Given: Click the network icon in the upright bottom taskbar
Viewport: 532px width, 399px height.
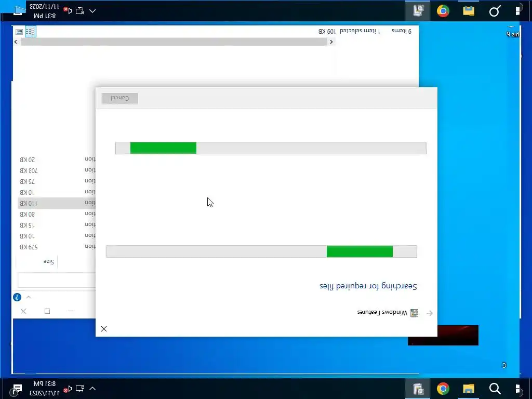Looking at the screenshot, I should pos(79,389).
